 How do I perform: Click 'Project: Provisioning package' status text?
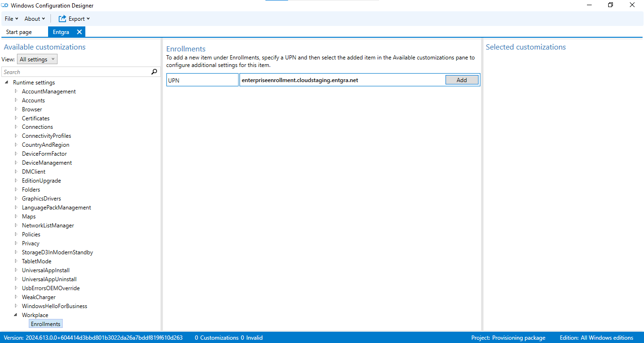point(508,338)
